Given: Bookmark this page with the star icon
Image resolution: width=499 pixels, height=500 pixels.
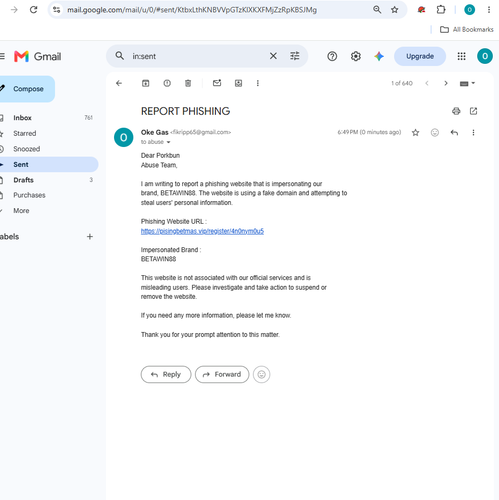Looking at the screenshot, I should click(x=395, y=10).
